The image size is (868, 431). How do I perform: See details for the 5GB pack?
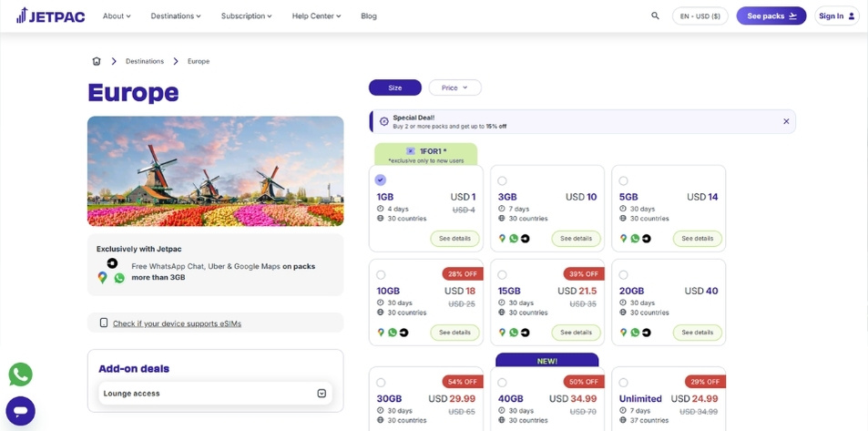pos(697,239)
